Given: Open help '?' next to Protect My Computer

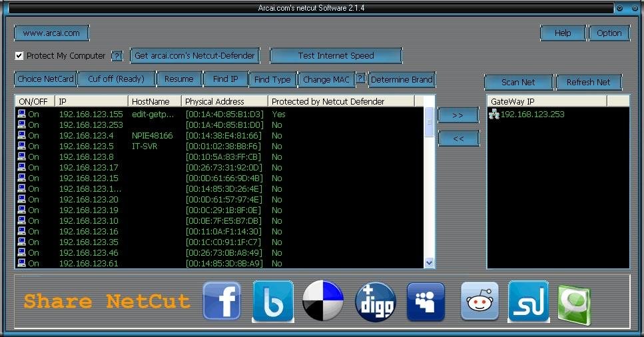Looking at the screenshot, I should (117, 56).
